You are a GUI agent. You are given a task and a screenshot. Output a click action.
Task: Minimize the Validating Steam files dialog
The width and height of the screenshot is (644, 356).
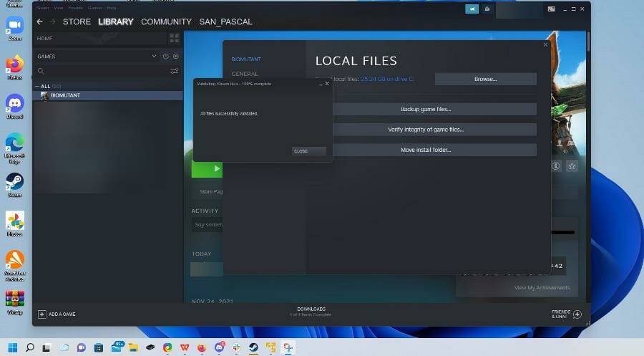click(321, 84)
